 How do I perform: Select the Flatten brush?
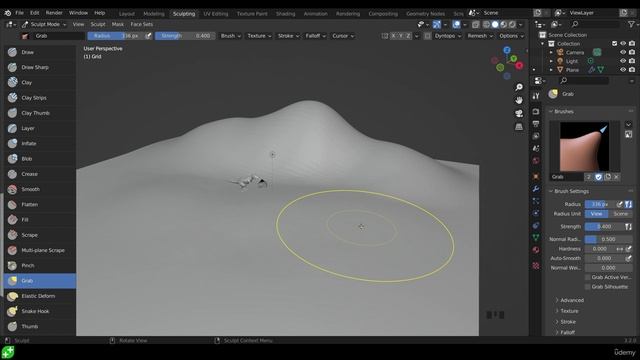40,204
